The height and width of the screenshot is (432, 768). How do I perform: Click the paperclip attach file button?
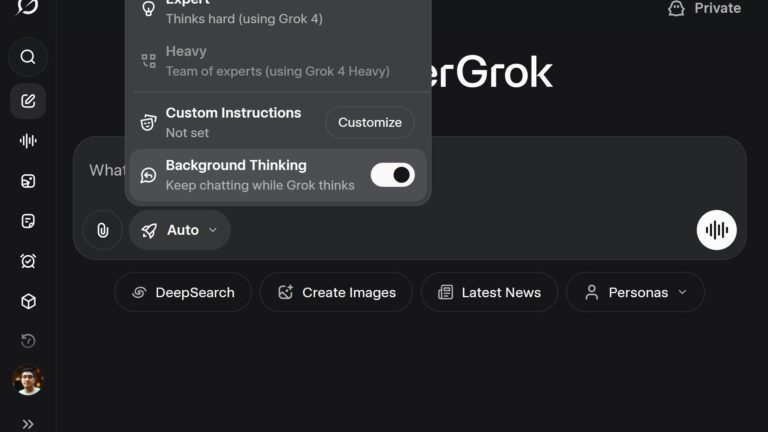[x=102, y=230]
